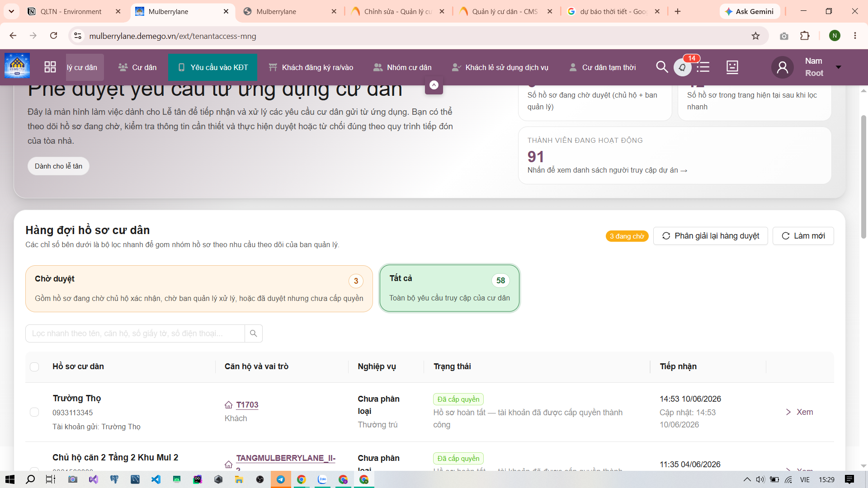Image resolution: width=868 pixels, height=488 pixels.
Task: Open Visual Studio Code from the taskbar
Action: tap(156, 479)
